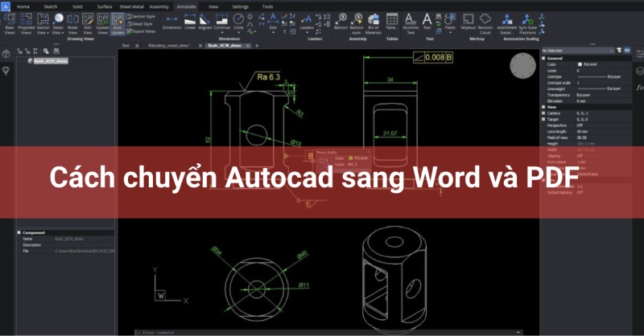Switch to the Solid ribbon tab
644x336 pixels.
pos(77,6)
